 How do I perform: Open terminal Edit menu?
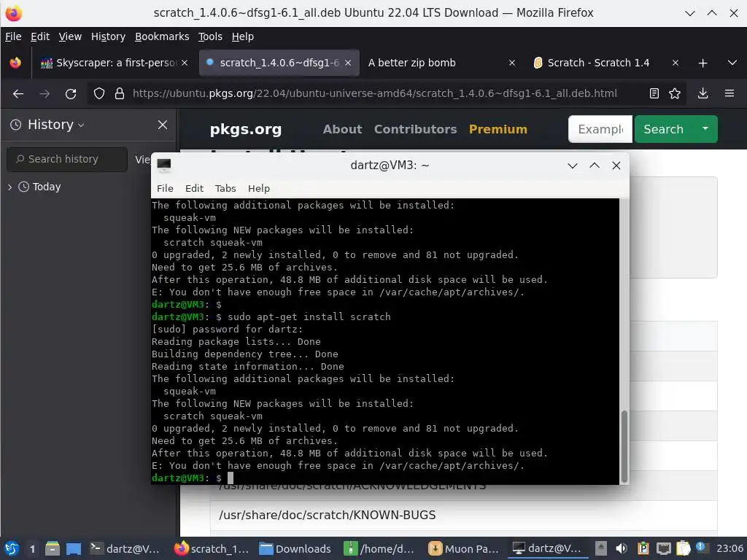tap(194, 189)
